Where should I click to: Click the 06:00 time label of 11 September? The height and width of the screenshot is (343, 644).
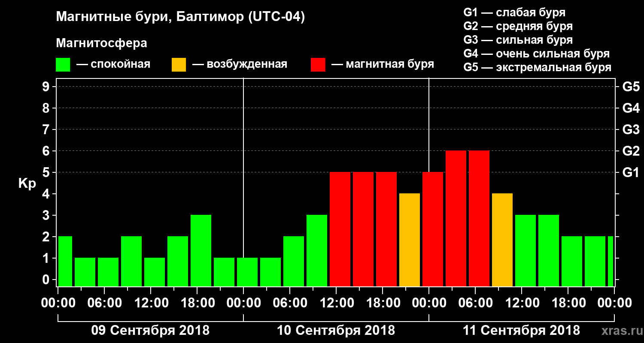(x=475, y=303)
